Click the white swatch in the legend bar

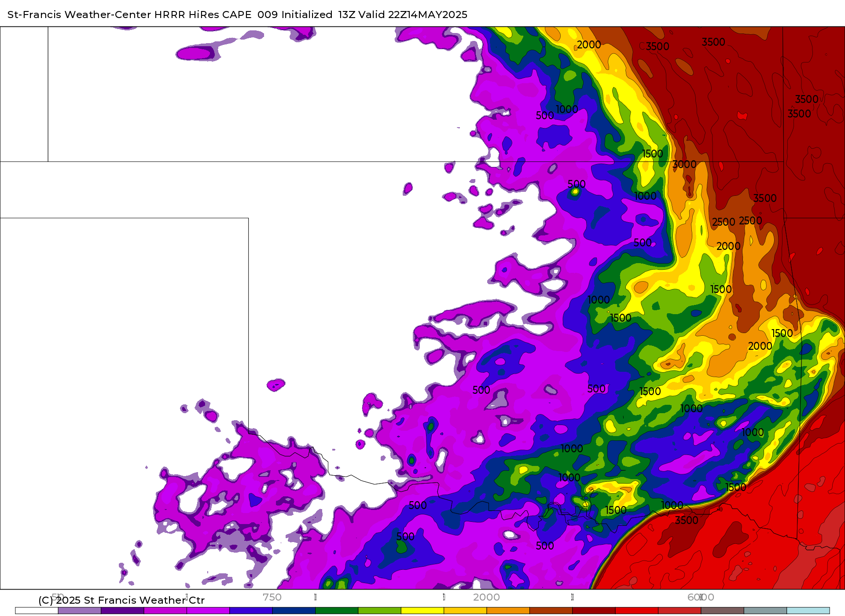coord(37,611)
